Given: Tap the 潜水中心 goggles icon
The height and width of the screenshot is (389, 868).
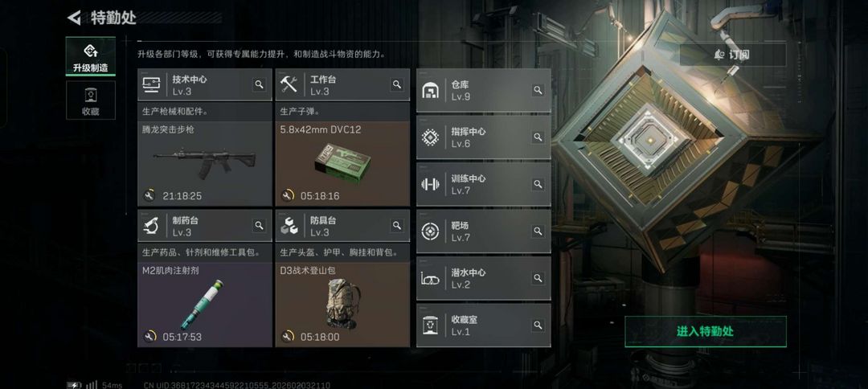Looking at the screenshot, I should point(430,278).
